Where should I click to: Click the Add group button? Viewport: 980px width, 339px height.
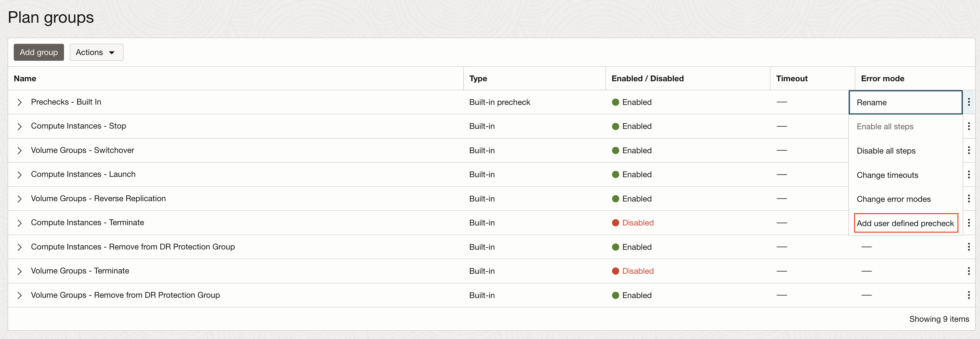click(x=38, y=52)
